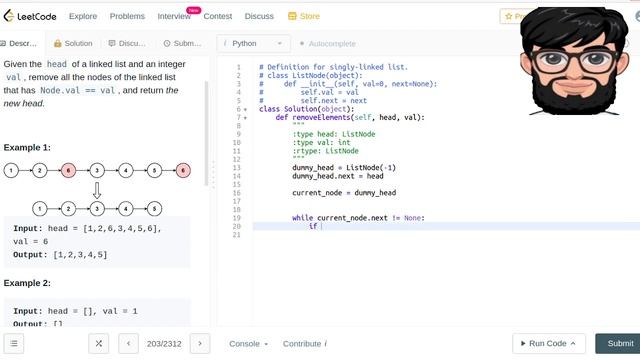Click the Contribute link
This screenshot has width=640, height=360.
pos(304,344)
